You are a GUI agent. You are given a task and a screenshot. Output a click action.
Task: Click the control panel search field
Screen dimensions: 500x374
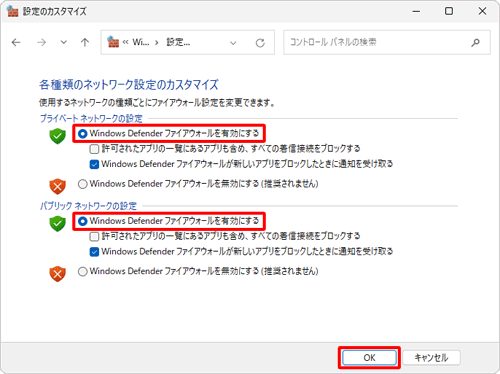pyautogui.click(x=387, y=42)
